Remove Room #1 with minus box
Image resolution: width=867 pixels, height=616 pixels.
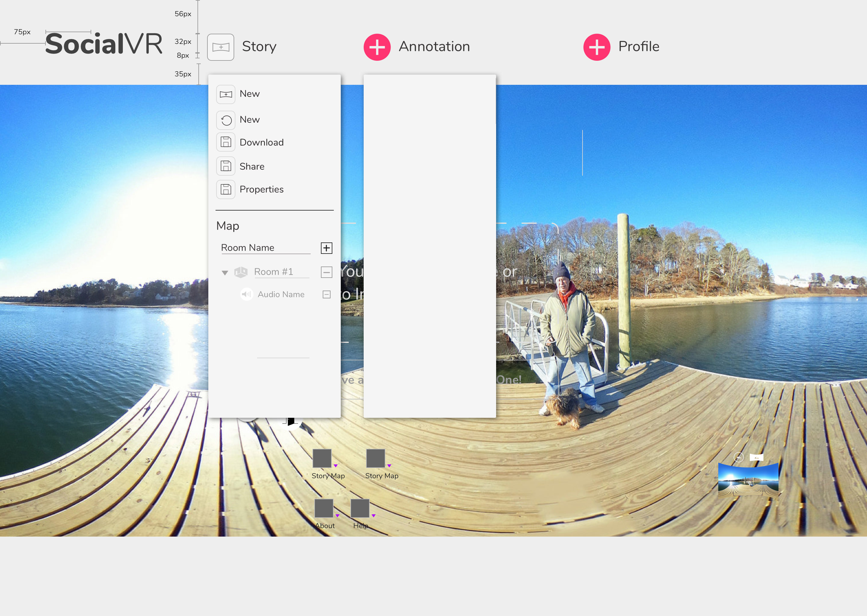pyautogui.click(x=326, y=272)
